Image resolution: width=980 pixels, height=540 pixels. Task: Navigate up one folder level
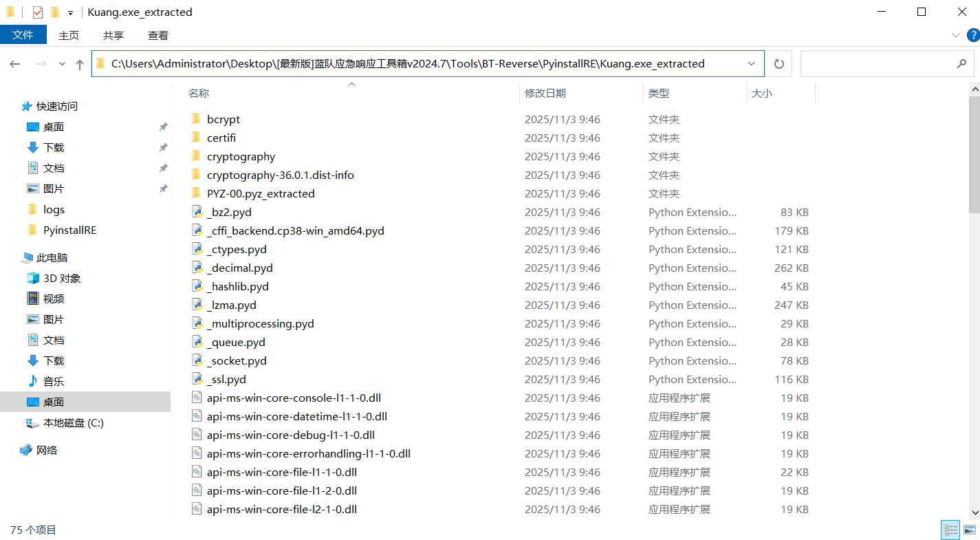coord(80,64)
